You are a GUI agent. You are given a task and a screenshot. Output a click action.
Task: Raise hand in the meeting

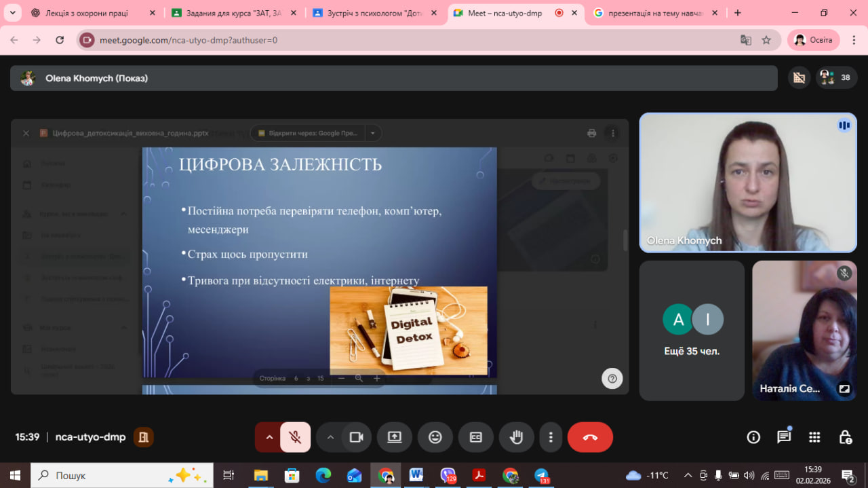517,437
